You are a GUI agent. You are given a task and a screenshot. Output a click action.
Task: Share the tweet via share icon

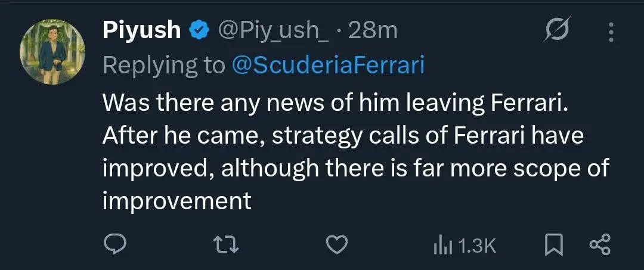pyautogui.click(x=600, y=245)
